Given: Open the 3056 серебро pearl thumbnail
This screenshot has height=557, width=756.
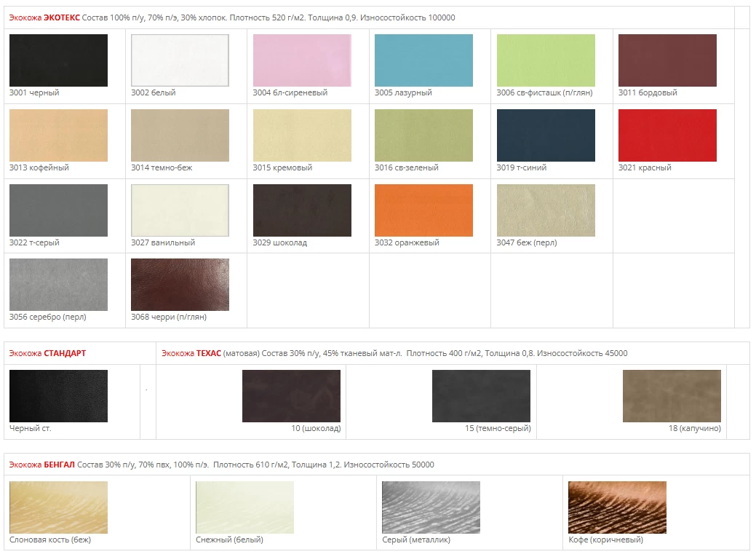Looking at the screenshot, I should [58, 285].
